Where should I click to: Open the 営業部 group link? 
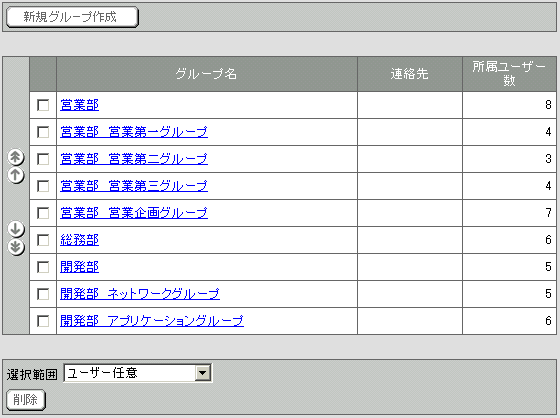(79, 105)
